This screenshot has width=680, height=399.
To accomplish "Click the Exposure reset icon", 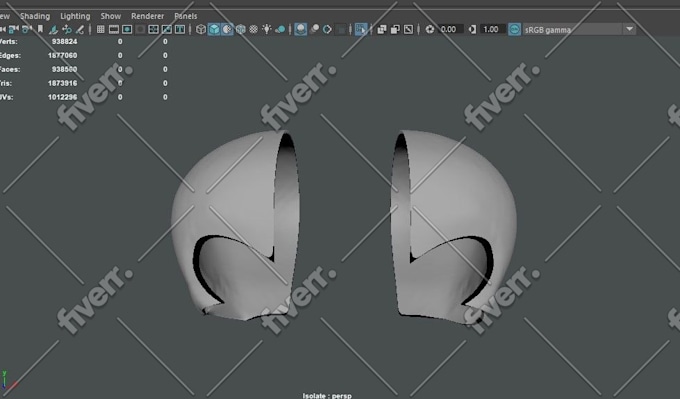I will 430,29.
